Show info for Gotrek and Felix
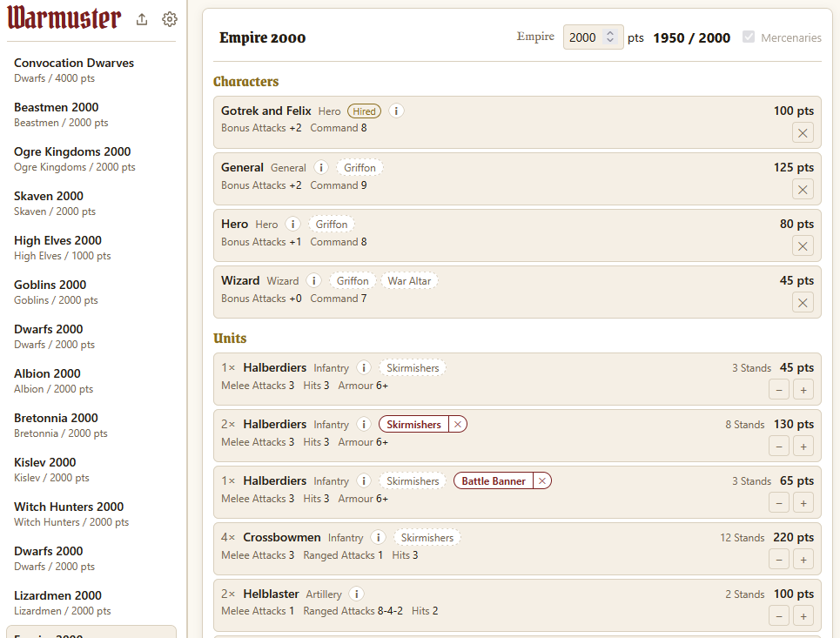The width and height of the screenshot is (840, 638). [x=396, y=111]
